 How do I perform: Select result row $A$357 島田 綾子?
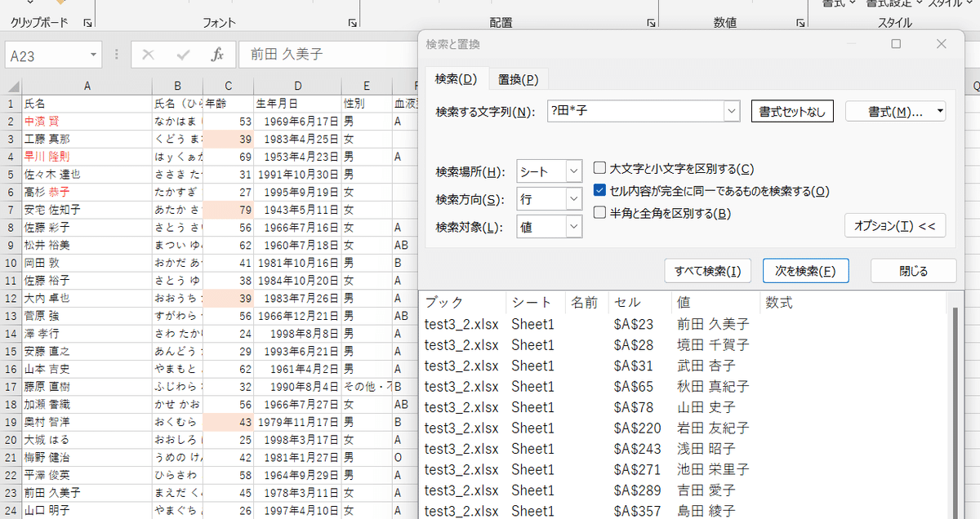pyautogui.click(x=684, y=511)
